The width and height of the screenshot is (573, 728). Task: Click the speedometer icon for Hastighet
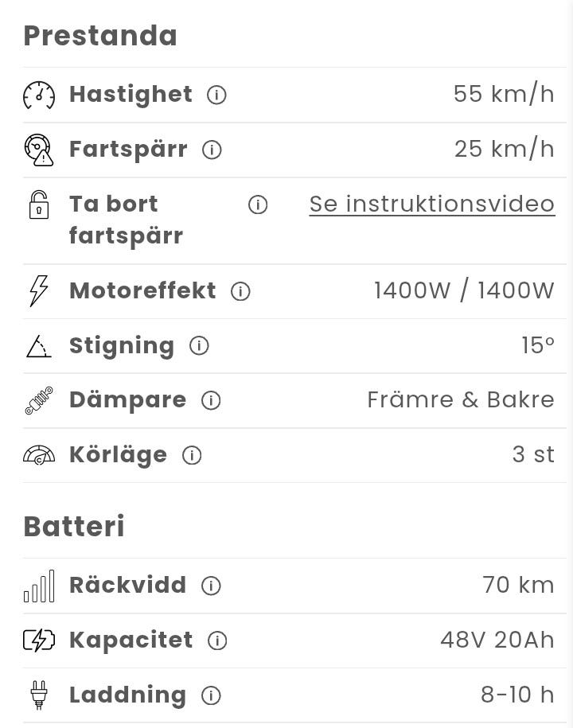coord(39,95)
